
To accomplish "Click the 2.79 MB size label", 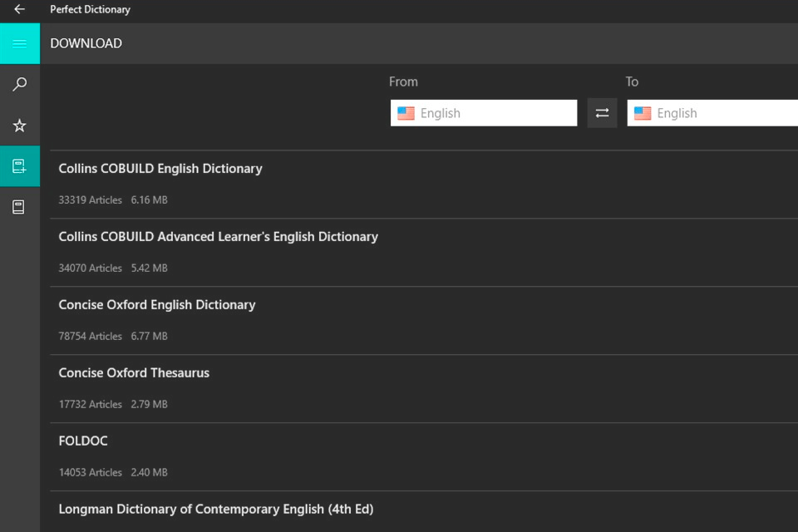I will [149, 405].
